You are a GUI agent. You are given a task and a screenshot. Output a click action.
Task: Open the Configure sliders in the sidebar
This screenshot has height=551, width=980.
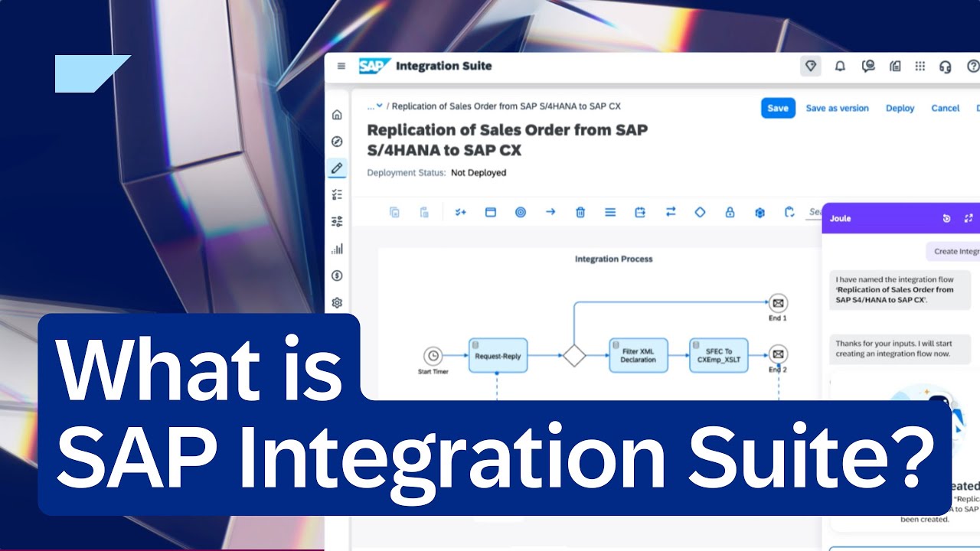pyautogui.click(x=337, y=222)
